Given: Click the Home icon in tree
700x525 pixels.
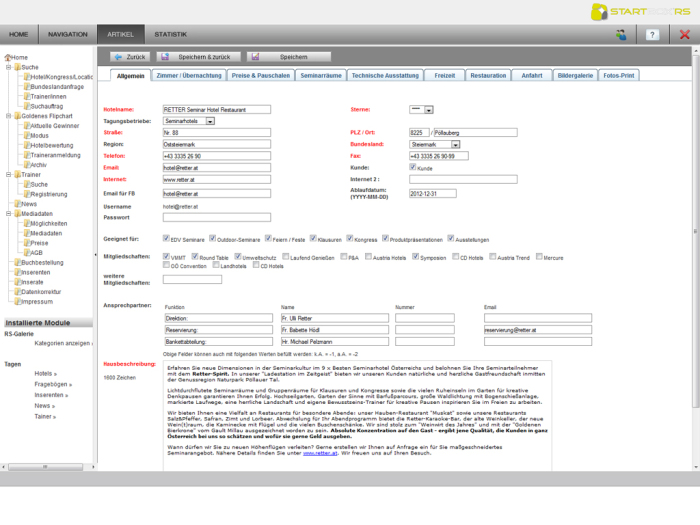Looking at the screenshot, I should [8, 58].
